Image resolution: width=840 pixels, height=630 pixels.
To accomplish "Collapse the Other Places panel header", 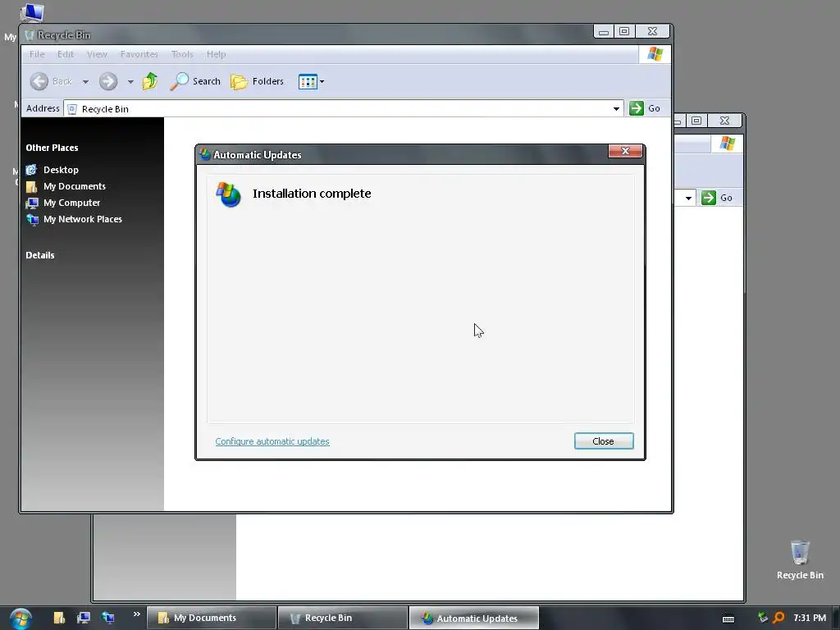I will point(52,148).
